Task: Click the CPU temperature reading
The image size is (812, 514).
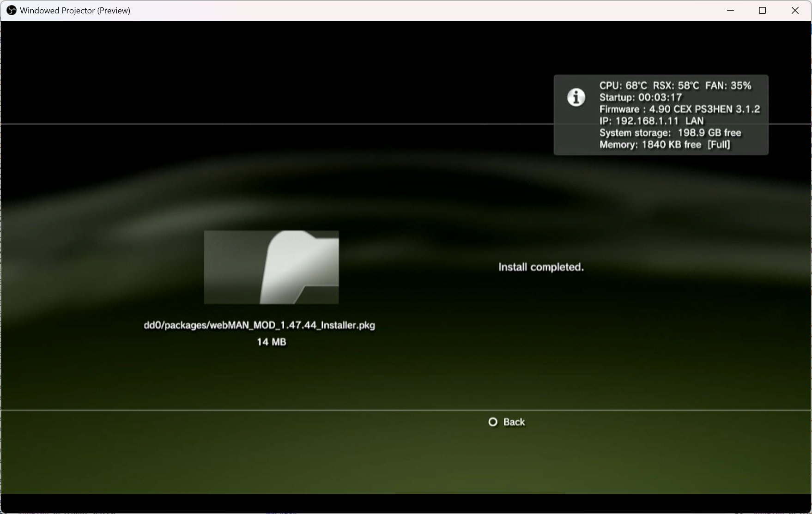Action: click(623, 85)
